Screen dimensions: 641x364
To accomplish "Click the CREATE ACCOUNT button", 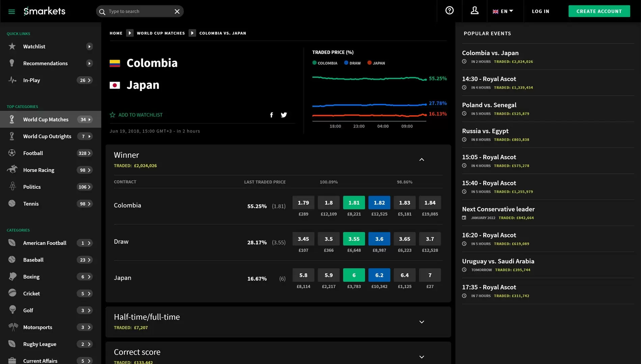I will [599, 11].
